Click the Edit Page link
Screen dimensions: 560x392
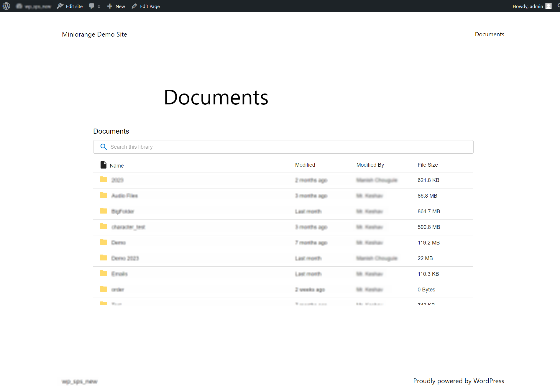146,6
